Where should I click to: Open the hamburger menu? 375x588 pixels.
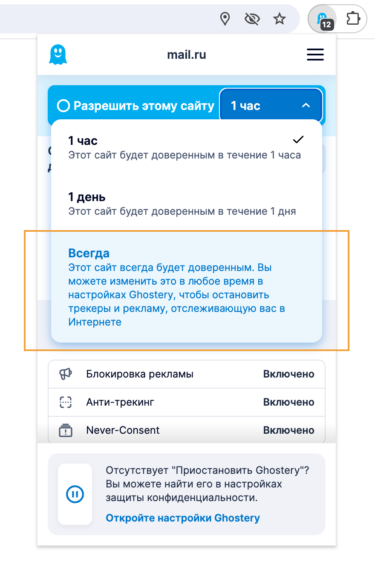[x=315, y=55]
